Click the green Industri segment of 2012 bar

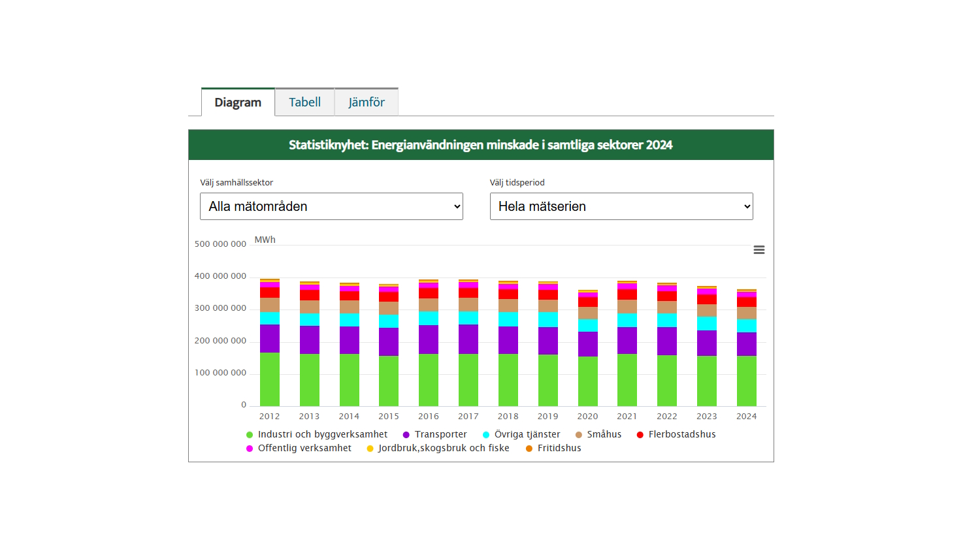point(270,380)
